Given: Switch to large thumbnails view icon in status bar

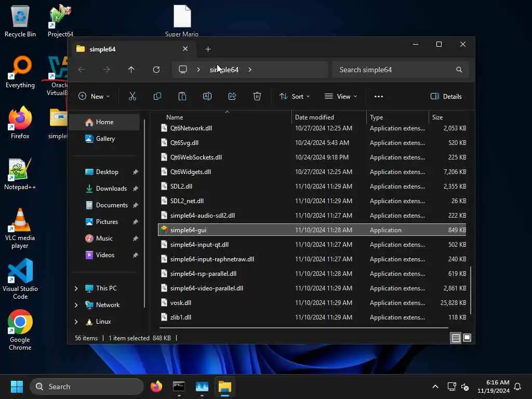Looking at the screenshot, I should [467, 338].
